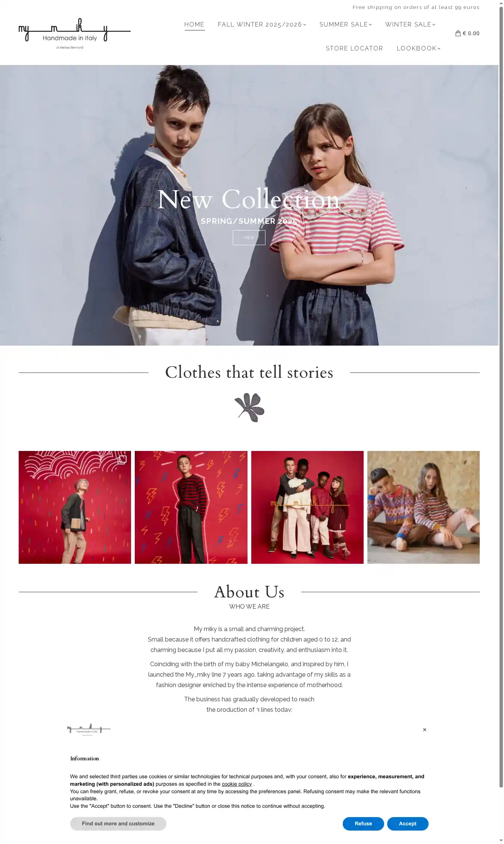Open the striped sweater boy photo
This screenshot has width=504, height=844.
point(191,507)
